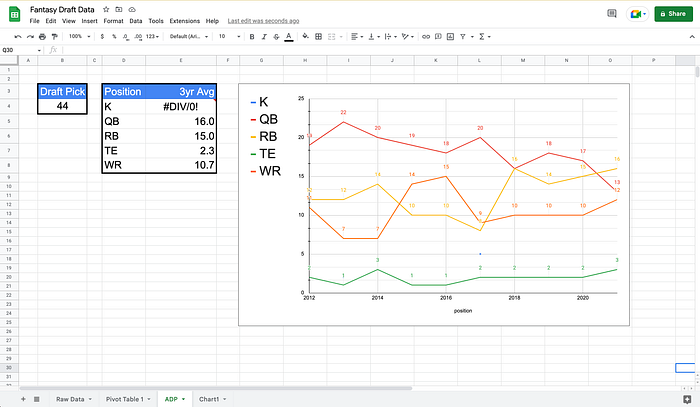700x407 pixels.
Task: Click the insert chart icon
Action: tap(450, 37)
